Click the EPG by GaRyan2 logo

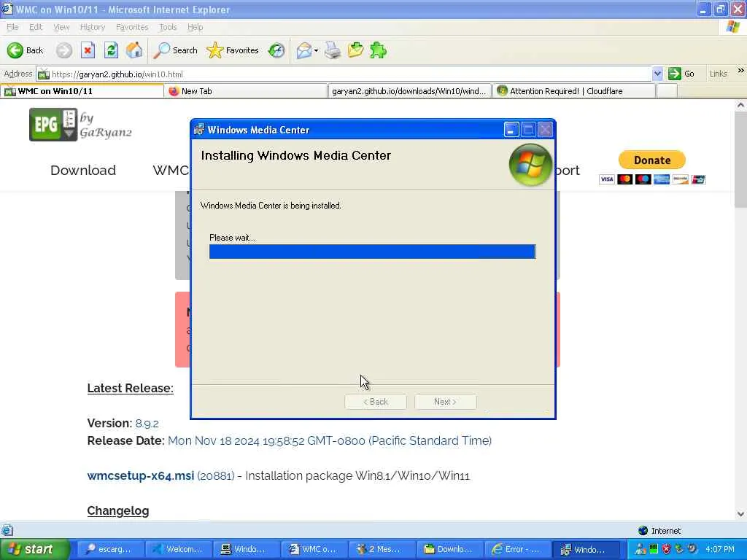coord(80,125)
